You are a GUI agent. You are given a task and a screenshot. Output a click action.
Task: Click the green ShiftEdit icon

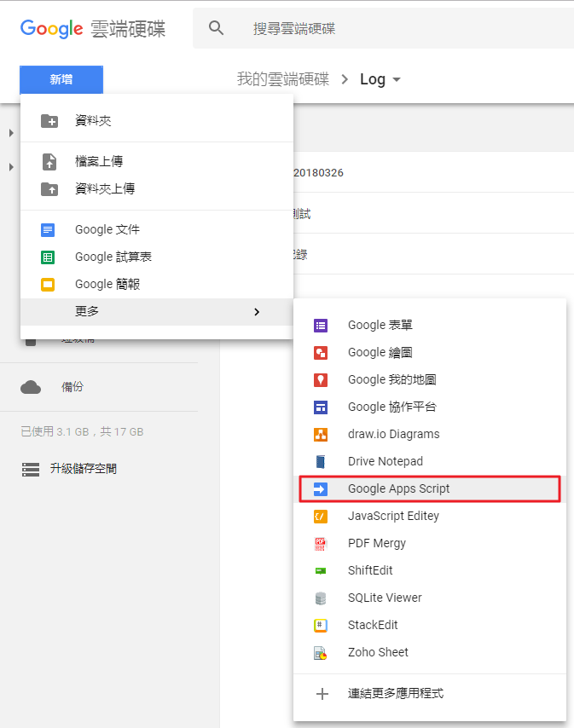pos(321,570)
